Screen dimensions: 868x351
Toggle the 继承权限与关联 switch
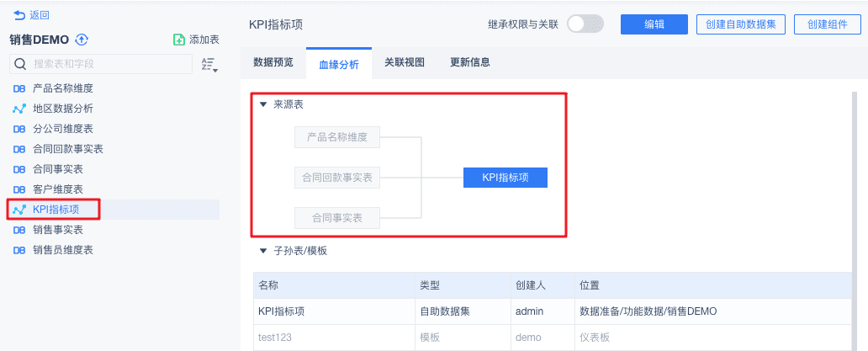[x=586, y=24]
